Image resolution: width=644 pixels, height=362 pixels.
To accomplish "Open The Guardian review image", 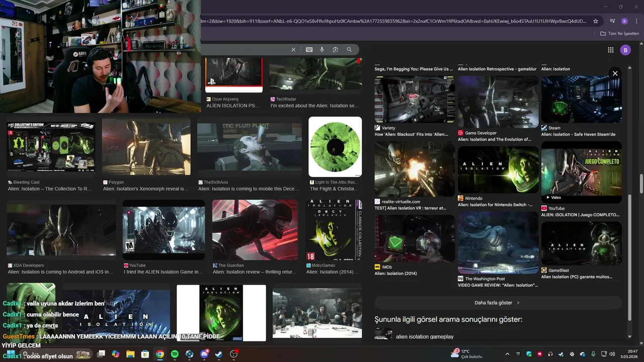I will (x=255, y=230).
